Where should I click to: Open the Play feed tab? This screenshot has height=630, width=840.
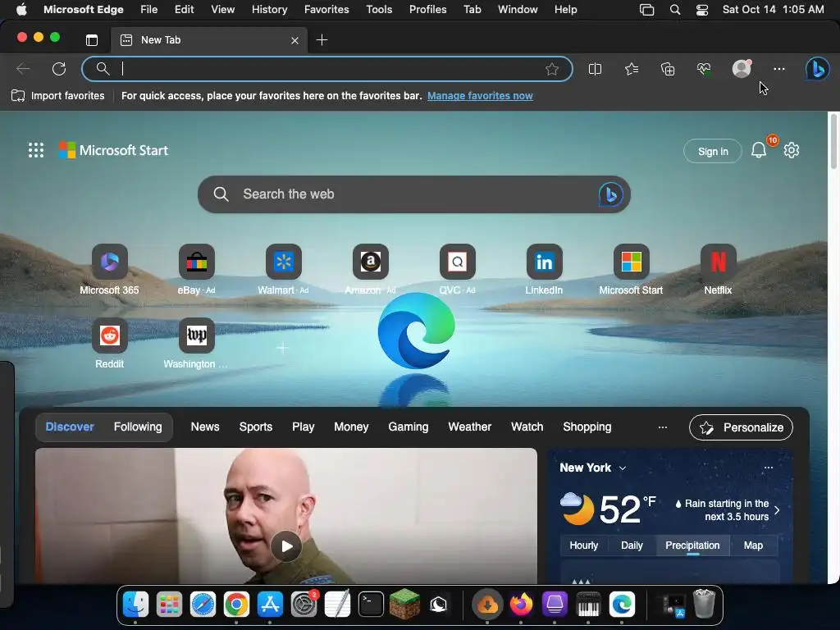click(304, 427)
